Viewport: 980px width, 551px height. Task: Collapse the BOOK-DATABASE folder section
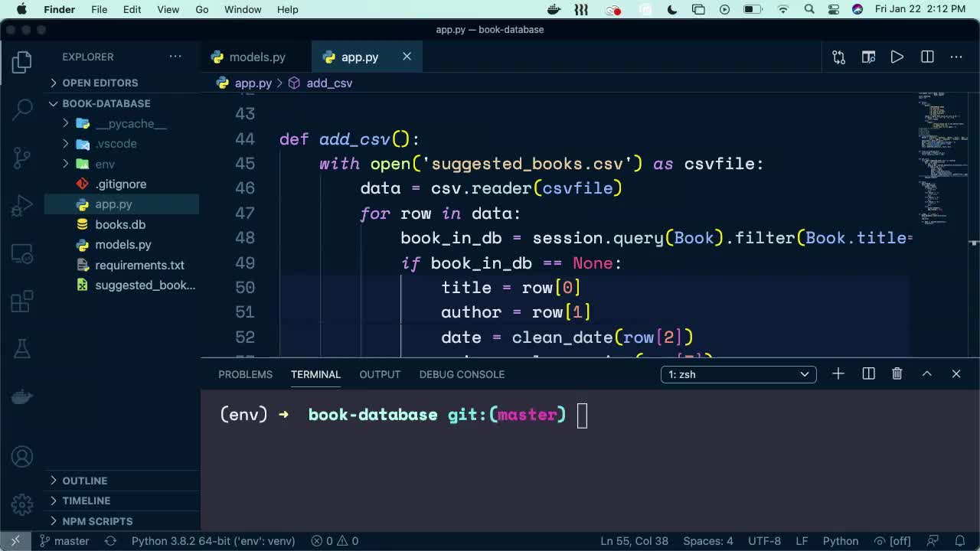pos(106,103)
